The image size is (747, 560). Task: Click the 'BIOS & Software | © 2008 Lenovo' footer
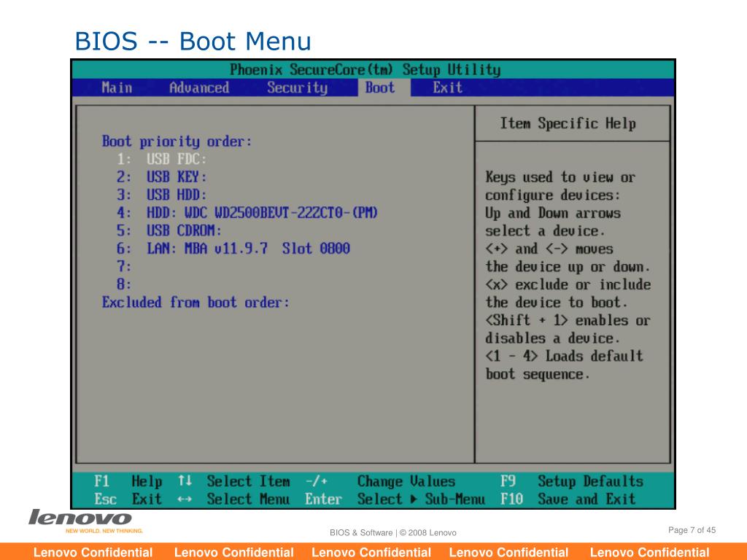click(x=393, y=532)
